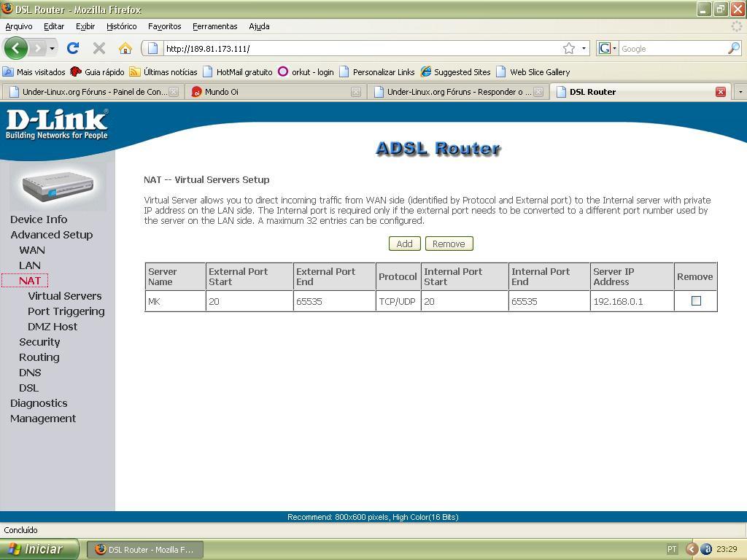This screenshot has width=747, height=560.
Task: Open the DSL section
Action: (28, 388)
